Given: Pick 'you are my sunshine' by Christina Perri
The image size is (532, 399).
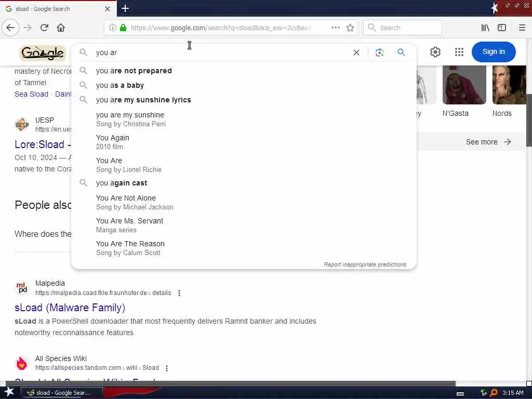Looking at the screenshot, I should click(244, 119).
